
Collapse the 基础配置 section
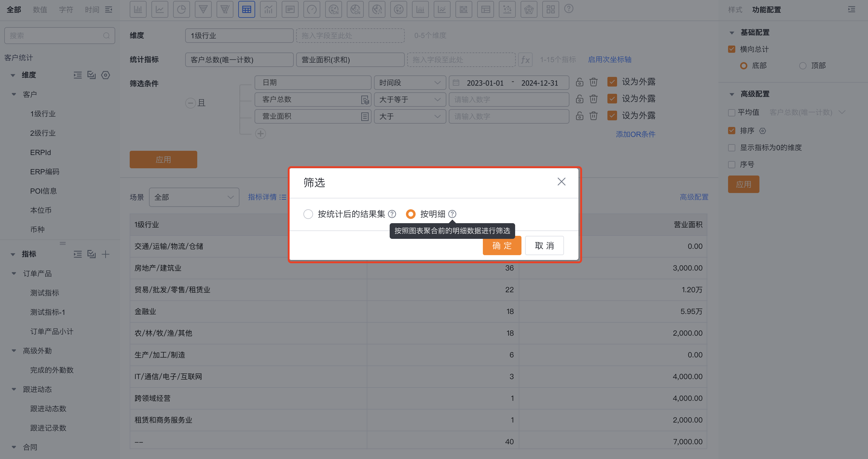732,32
